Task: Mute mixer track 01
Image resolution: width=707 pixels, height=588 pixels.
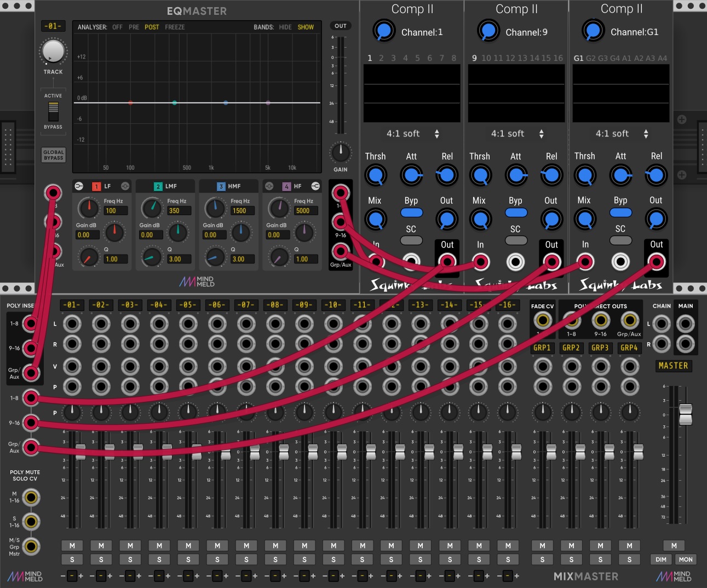Action: 72,545
